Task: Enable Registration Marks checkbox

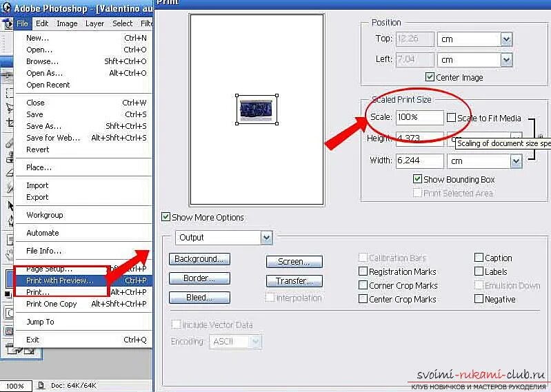Action: tap(363, 271)
